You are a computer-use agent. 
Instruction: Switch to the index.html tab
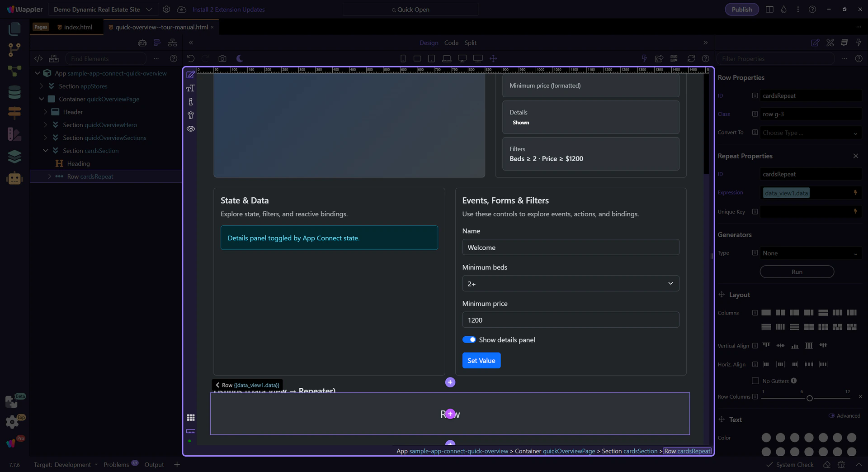coord(78,27)
